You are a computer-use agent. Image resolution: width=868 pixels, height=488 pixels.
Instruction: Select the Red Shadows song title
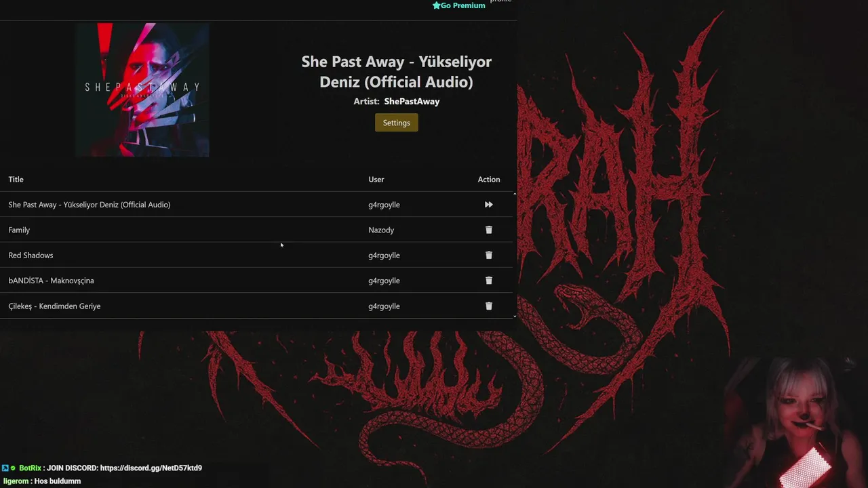point(31,256)
